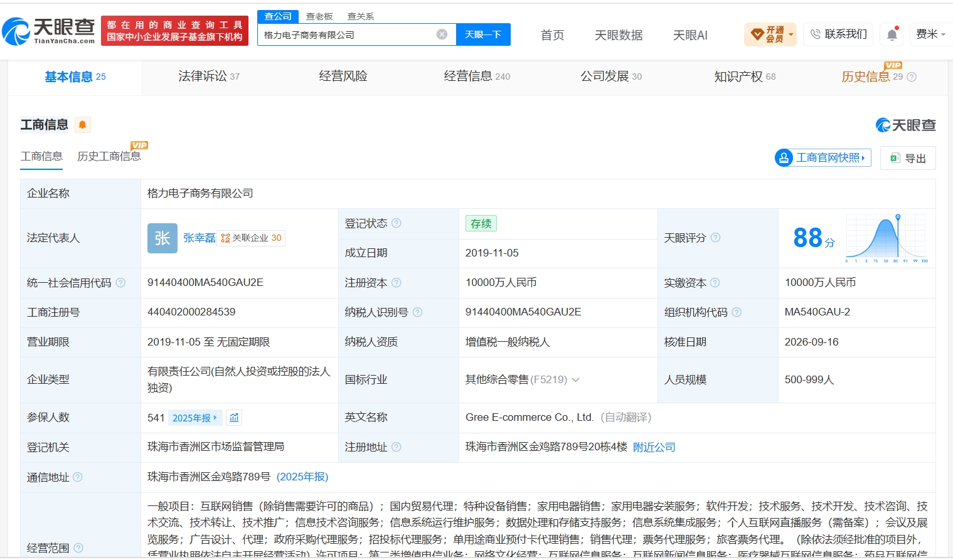
Task: Click help icon beside 历史信息 tab
Action: [x=912, y=77]
